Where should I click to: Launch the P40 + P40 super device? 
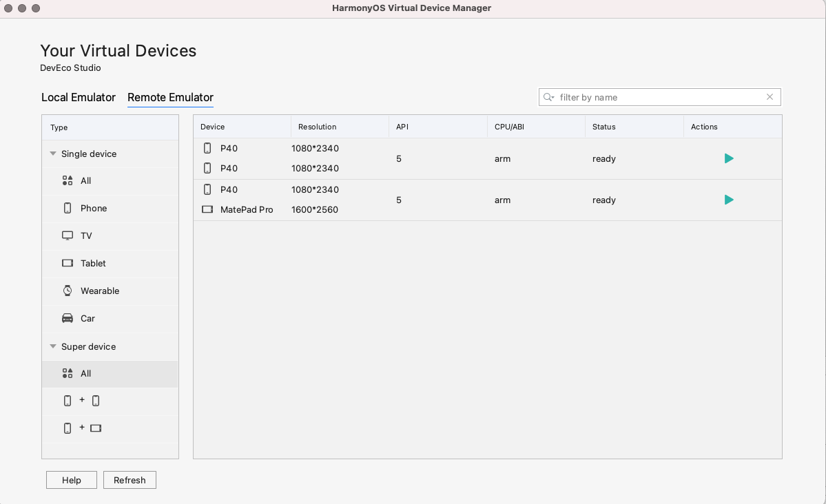tap(729, 158)
